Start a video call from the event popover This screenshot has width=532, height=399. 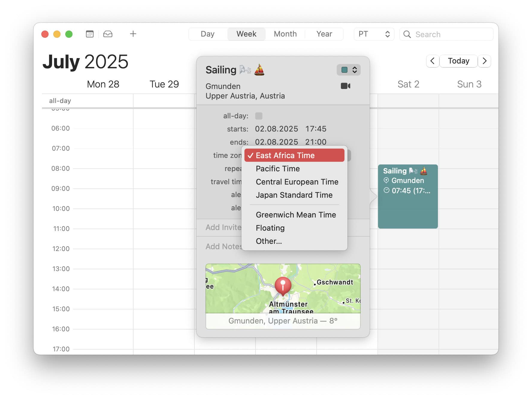coord(346,86)
